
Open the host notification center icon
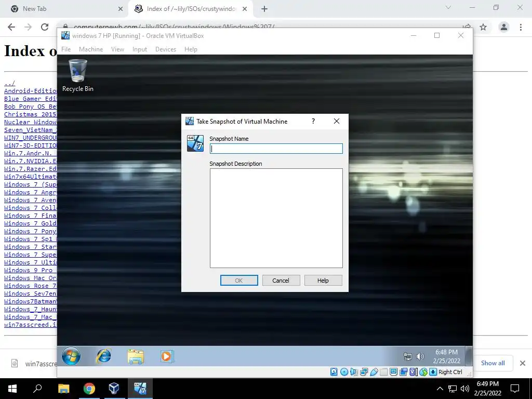point(515,389)
